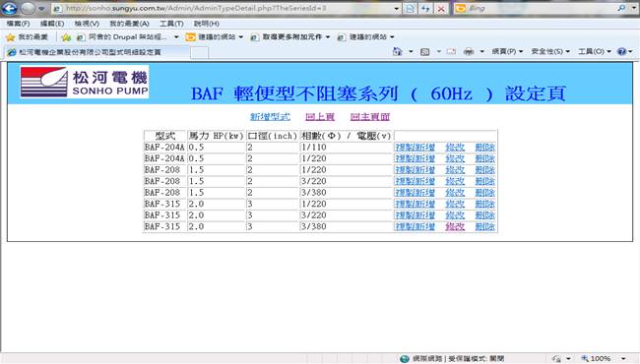
Task: Click visited 修改 link for BAF-315 3/380
Action: click(455, 226)
